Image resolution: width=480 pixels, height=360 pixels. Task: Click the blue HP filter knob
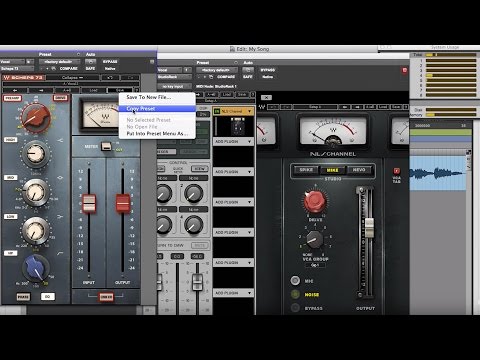(x=36, y=268)
